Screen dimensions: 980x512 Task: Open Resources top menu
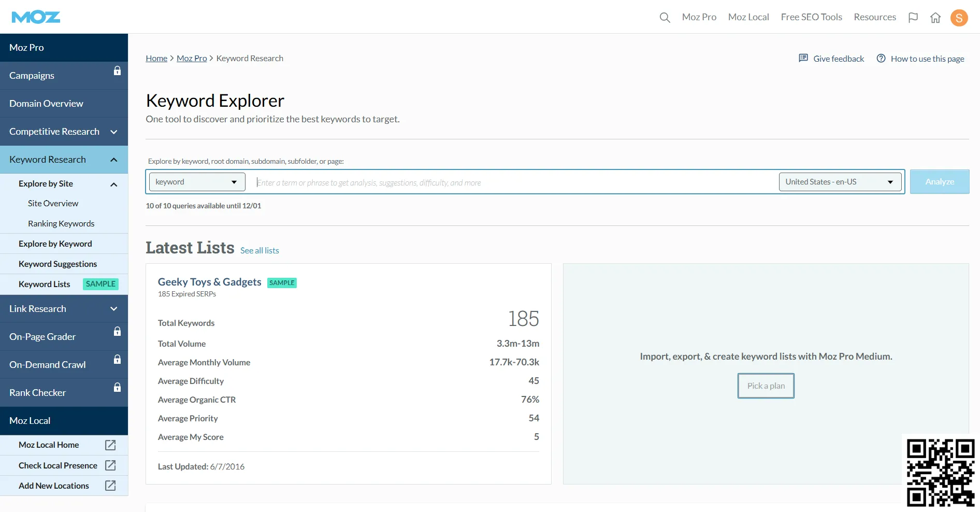click(874, 17)
